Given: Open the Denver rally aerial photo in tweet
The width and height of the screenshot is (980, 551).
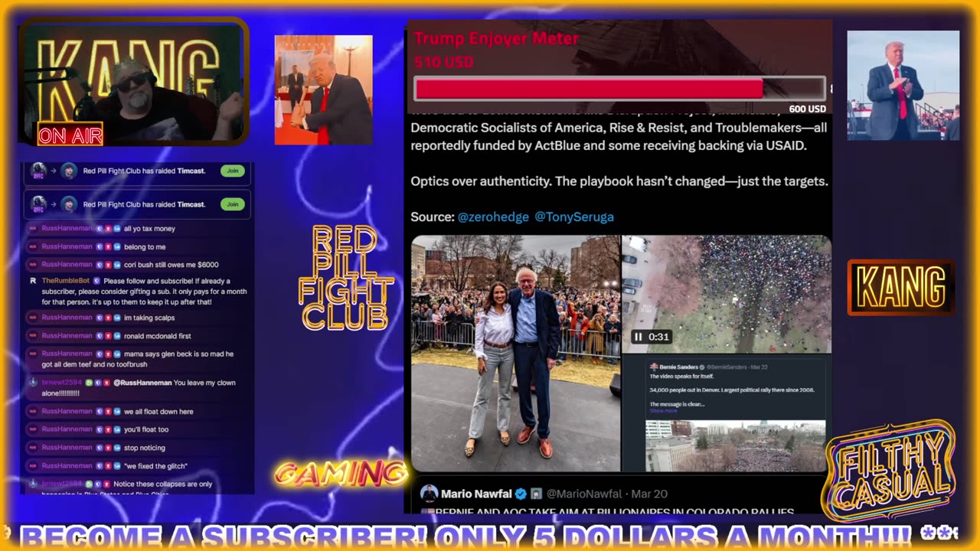Looking at the screenshot, I should point(736,445).
